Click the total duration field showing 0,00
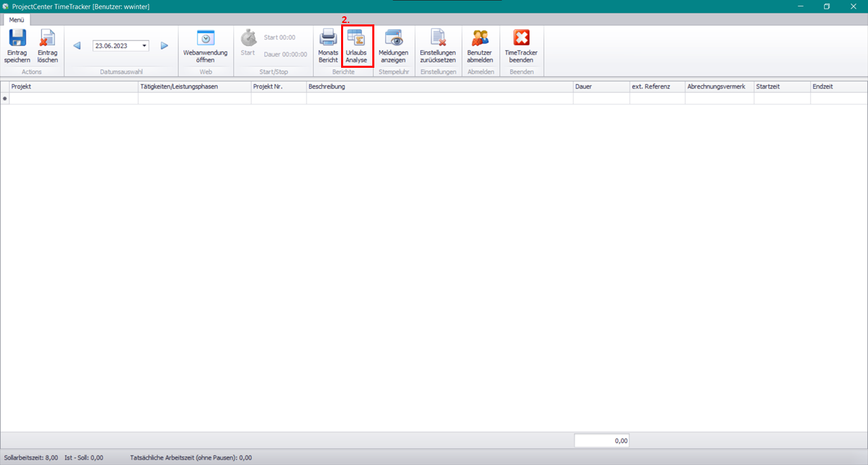 click(601, 441)
